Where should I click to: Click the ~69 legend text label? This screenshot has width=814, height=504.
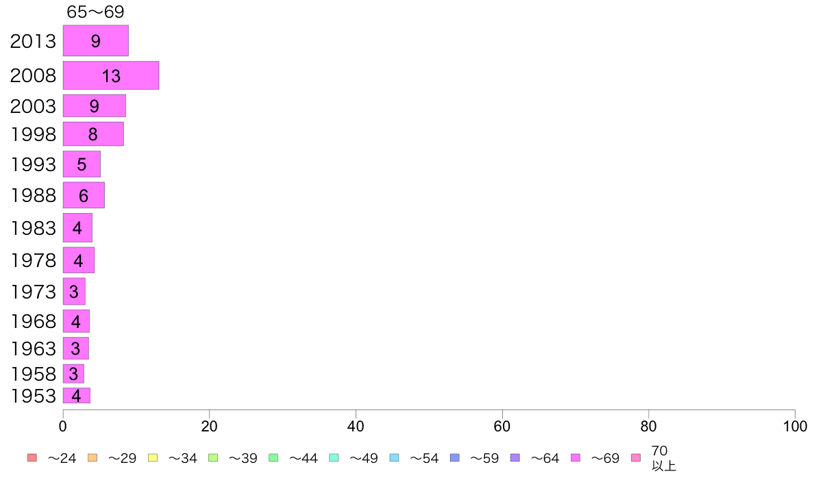[x=605, y=458]
